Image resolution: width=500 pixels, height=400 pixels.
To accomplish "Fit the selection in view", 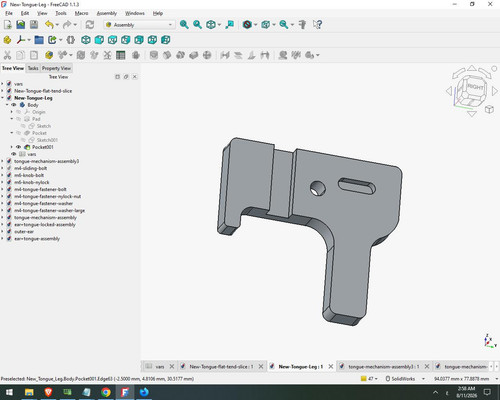I will pos(197,25).
